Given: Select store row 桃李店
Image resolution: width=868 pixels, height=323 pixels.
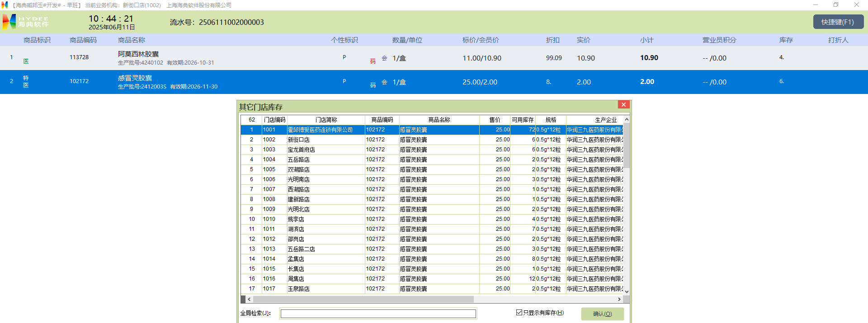Looking at the screenshot, I should 432,219.
